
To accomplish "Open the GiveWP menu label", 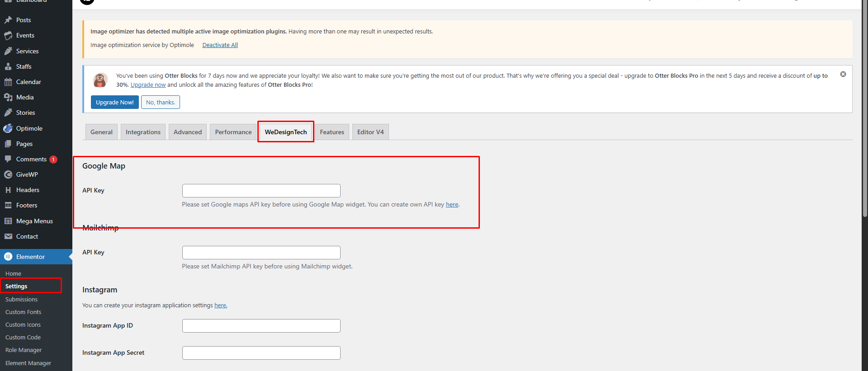I will coord(27,174).
